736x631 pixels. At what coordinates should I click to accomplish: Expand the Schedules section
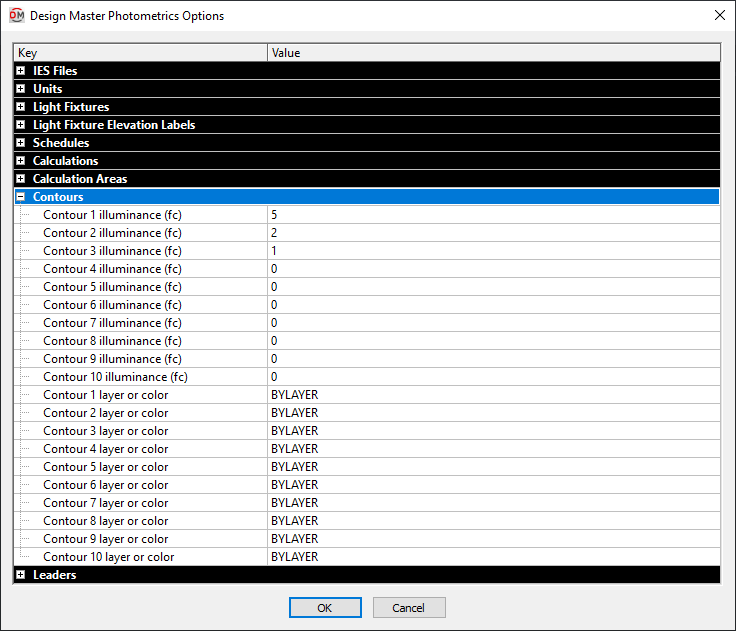coord(21,143)
